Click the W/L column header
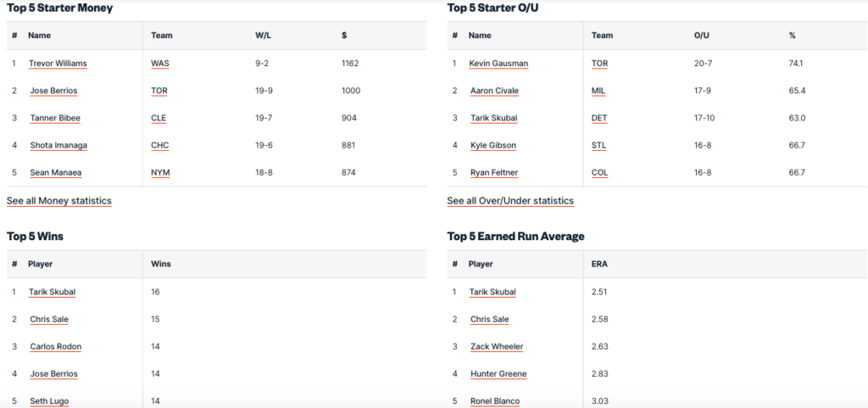The height and width of the screenshot is (408, 868). click(263, 36)
